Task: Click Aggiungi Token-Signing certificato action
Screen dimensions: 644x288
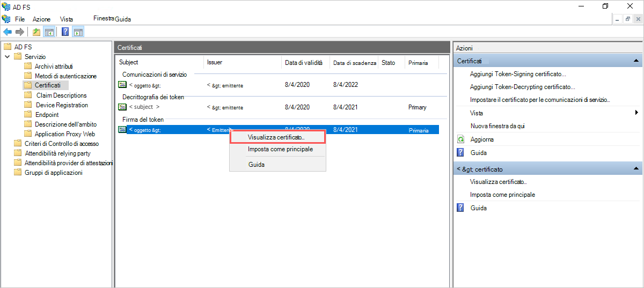Action: (x=518, y=74)
